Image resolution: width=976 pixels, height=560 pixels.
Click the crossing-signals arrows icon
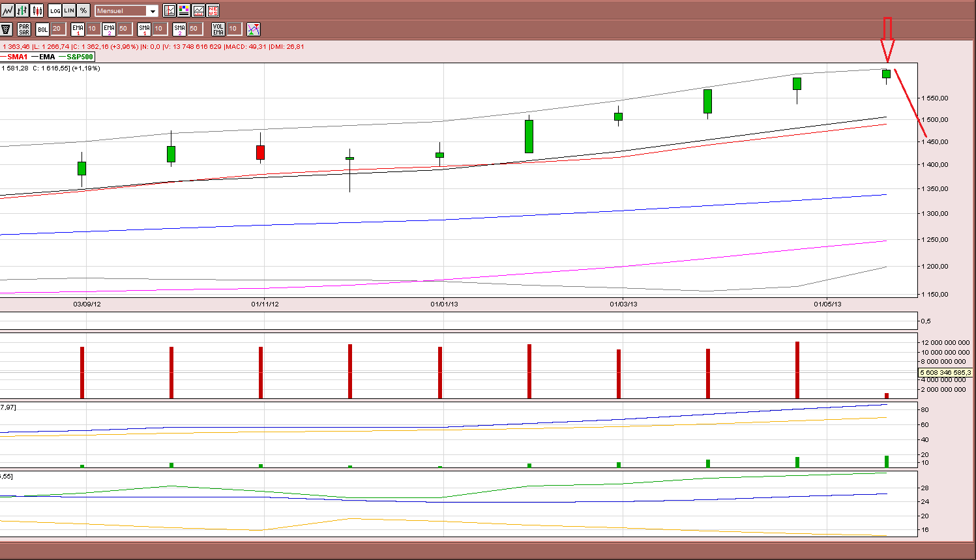(254, 29)
